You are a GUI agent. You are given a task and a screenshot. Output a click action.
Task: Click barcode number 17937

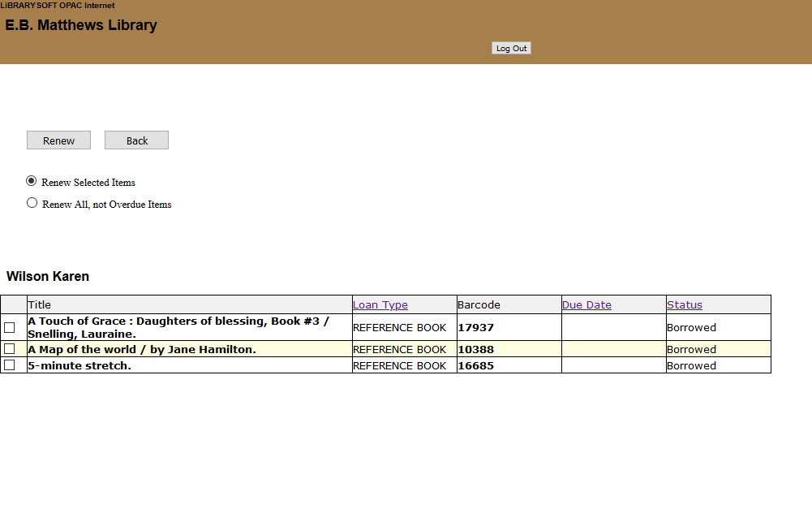click(x=475, y=328)
